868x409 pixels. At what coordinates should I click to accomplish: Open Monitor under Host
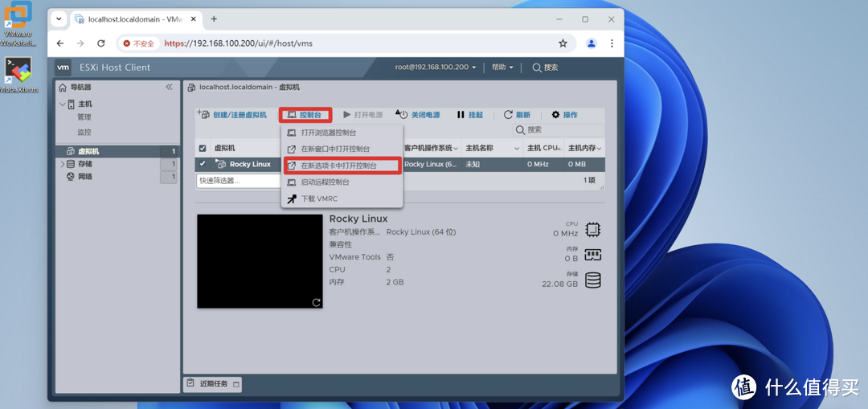84,133
